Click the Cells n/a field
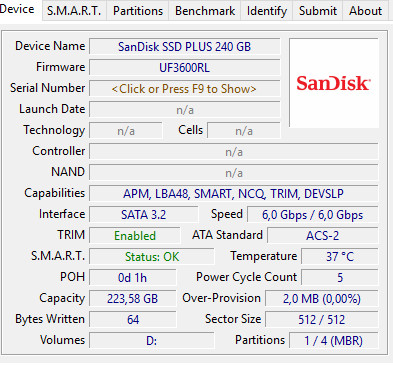Screen dimensions: 393x365 (x=244, y=131)
